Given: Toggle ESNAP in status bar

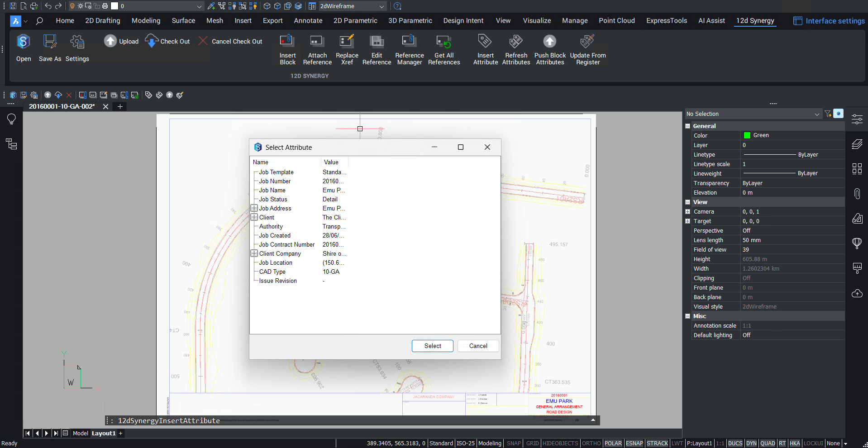Looking at the screenshot, I should click(x=634, y=443).
